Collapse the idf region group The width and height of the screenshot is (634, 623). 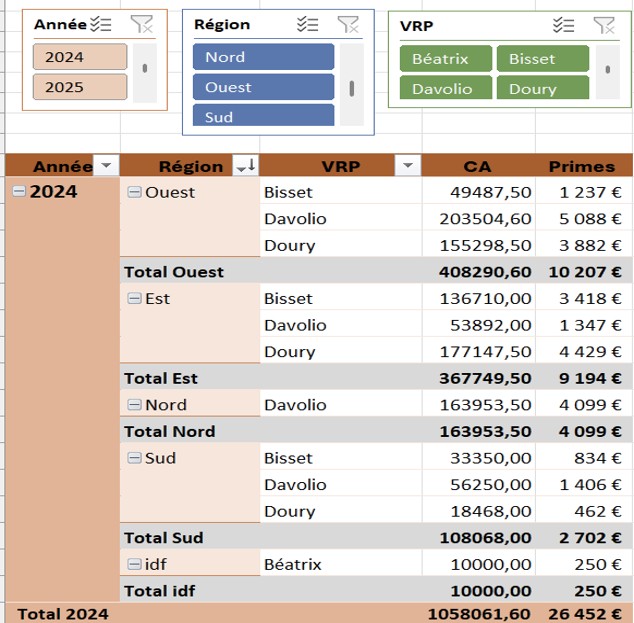point(134,564)
